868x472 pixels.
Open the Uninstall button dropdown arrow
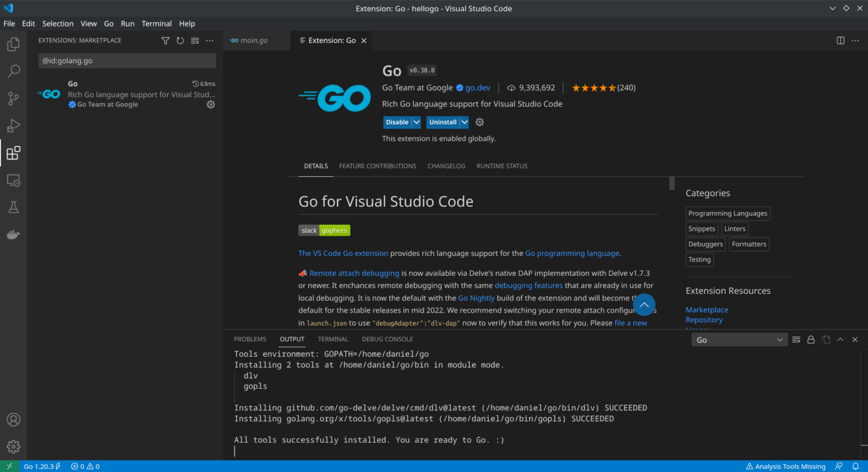[464, 122]
